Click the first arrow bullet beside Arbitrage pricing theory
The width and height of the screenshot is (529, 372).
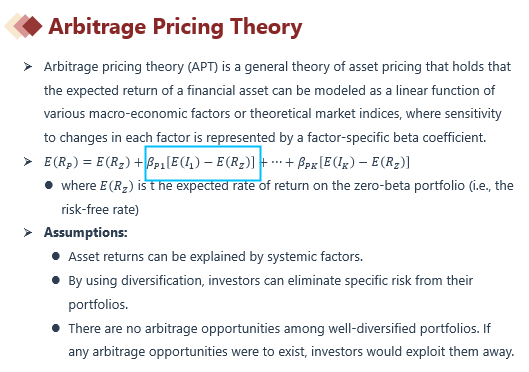coord(28,67)
